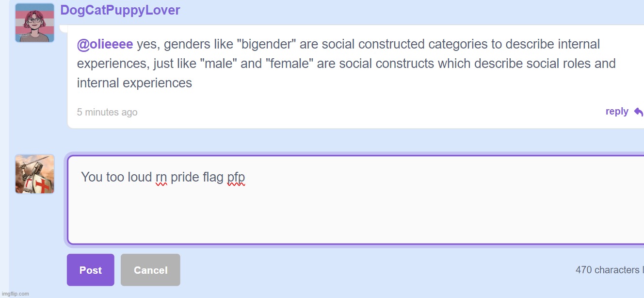Click the knight crusader avatar
The image size is (644, 298).
pyautogui.click(x=34, y=174)
